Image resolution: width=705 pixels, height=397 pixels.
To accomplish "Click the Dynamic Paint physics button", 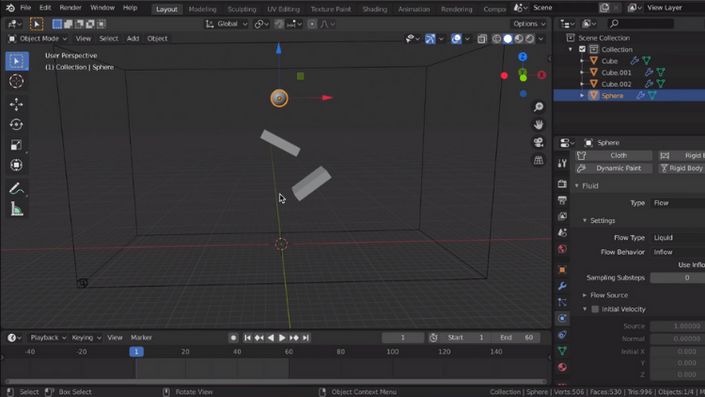I will pos(613,168).
